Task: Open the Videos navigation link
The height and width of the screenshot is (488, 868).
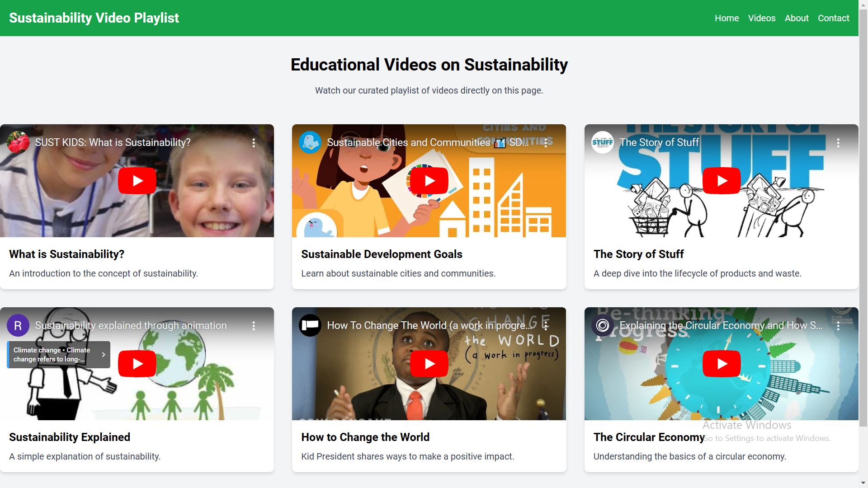Action: 761,18
